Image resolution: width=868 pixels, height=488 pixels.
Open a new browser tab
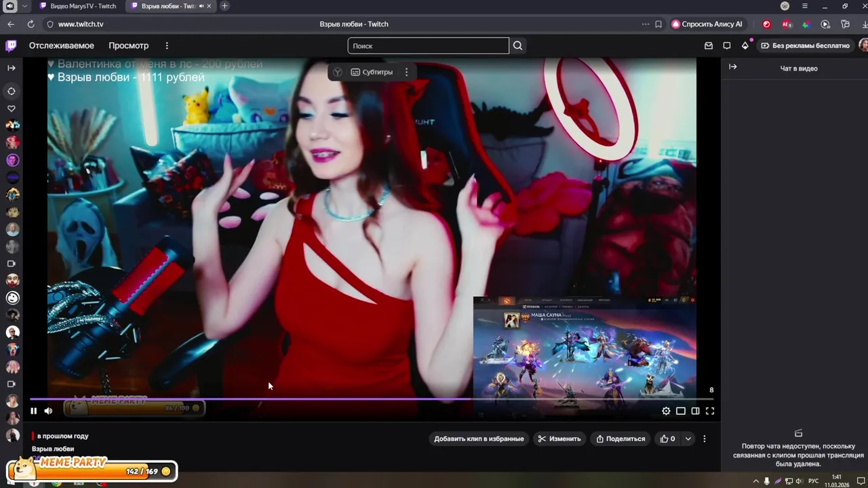click(224, 6)
